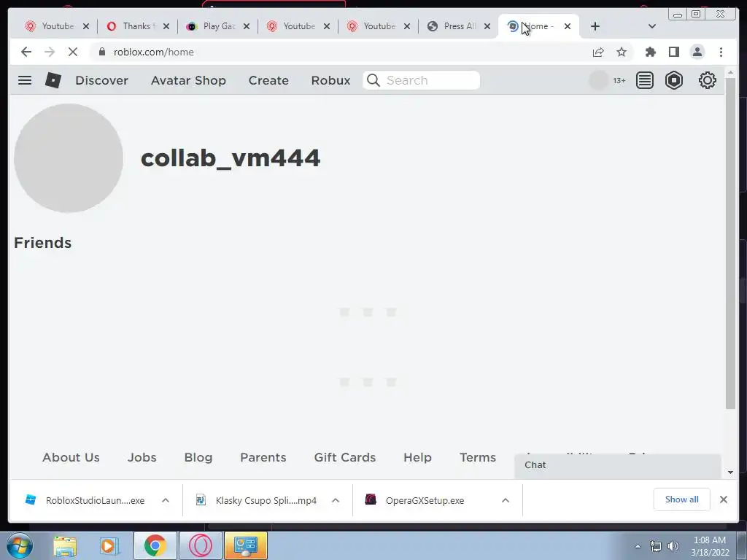The image size is (747, 560).
Task: Click the profile avatar placeholder circle
Action: coord(69,158)
